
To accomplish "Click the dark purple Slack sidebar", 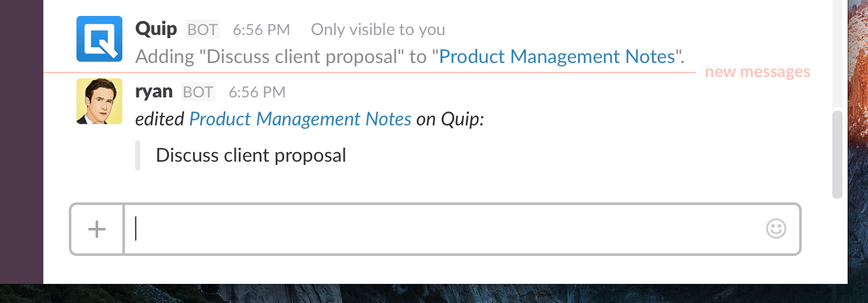I will pyautogui.click(x=21, y=140).
